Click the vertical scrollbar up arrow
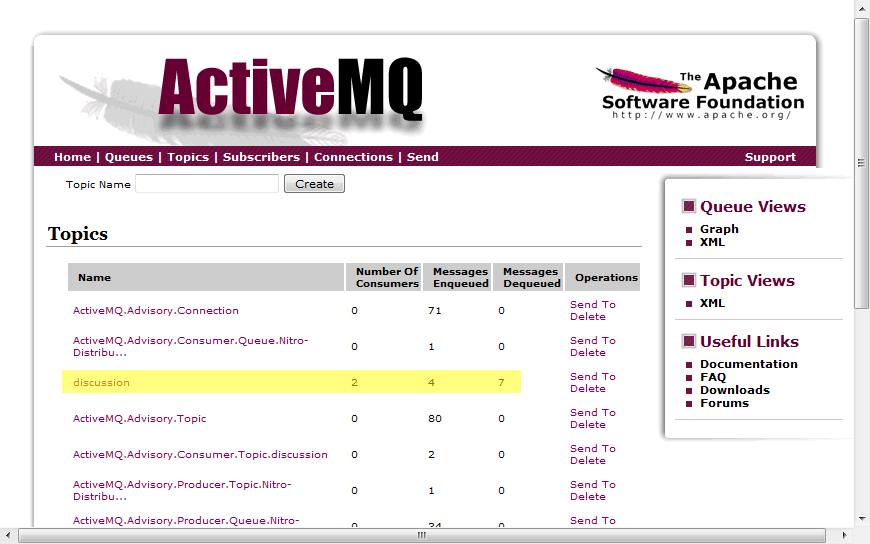 coord(861,8)
